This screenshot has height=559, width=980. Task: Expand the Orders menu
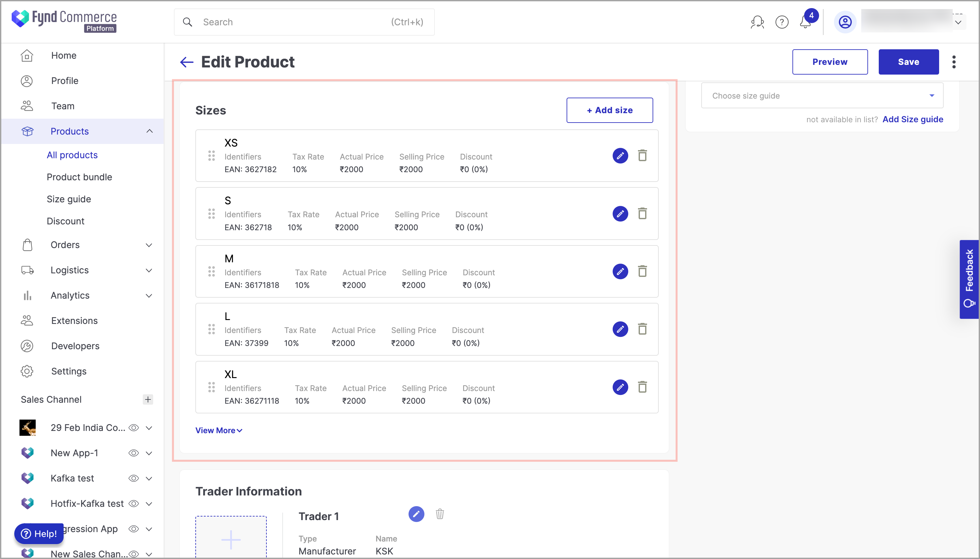pyautogui.click(x=149, y=245)
